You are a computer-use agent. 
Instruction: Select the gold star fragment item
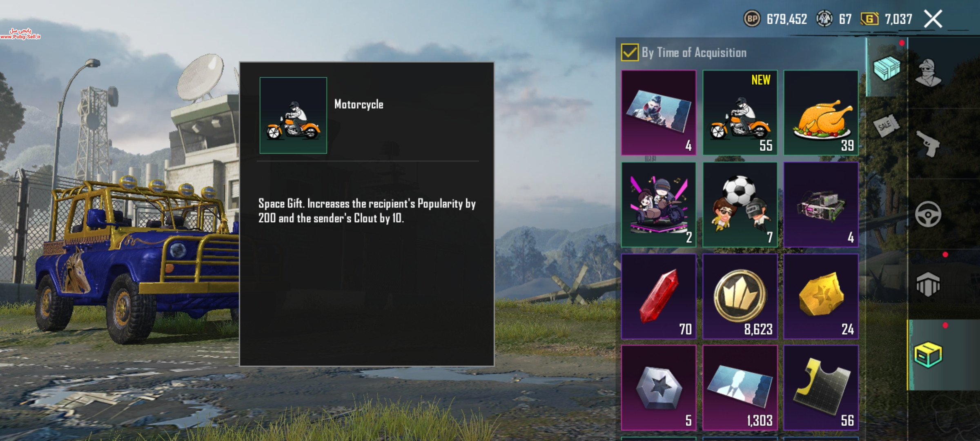pos(821,296)
